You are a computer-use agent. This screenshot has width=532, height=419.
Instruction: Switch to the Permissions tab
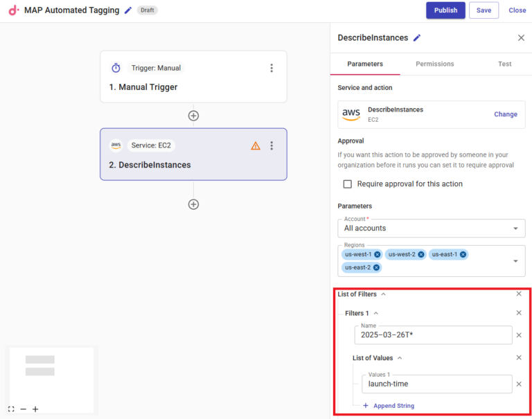pos(435,64)
